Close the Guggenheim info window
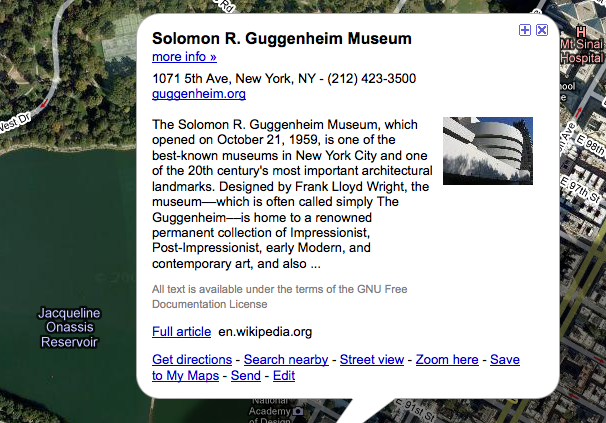This screenshot has width=606, height=423. click(542, 31)
